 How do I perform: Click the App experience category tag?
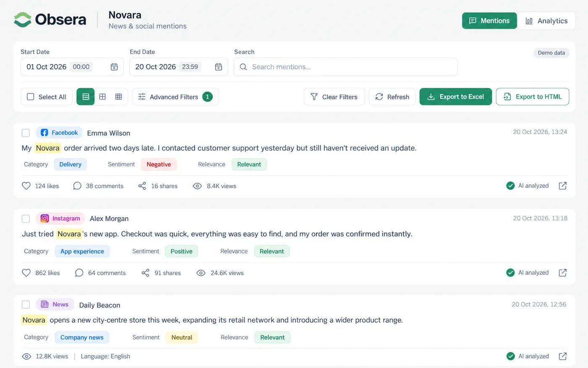coord(82,251)
